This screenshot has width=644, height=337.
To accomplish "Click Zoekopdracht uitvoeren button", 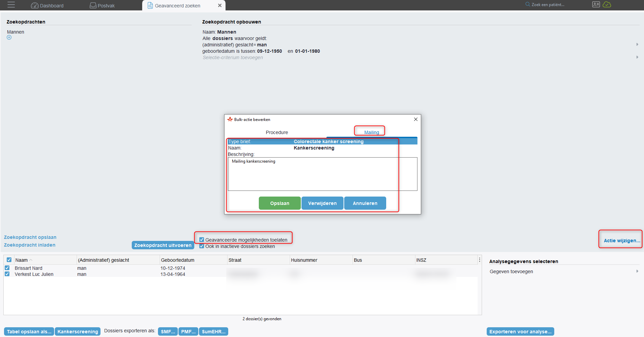I will [163, 245].
